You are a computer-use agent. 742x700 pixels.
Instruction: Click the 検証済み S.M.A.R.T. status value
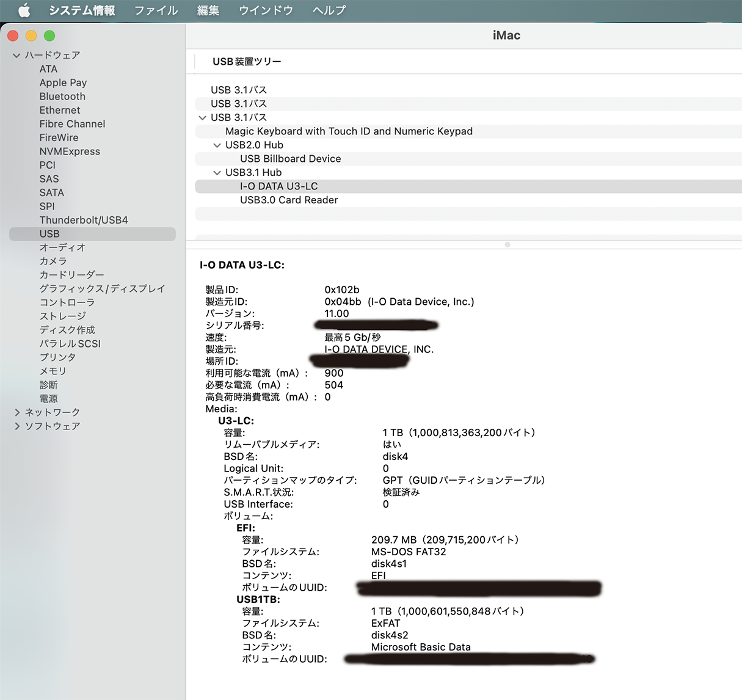tap(401, 492)
